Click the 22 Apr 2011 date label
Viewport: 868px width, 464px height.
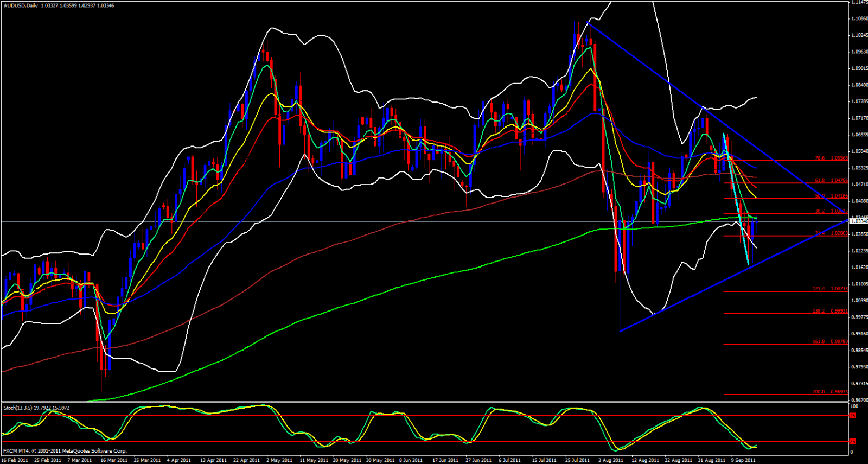pos(246,460)
